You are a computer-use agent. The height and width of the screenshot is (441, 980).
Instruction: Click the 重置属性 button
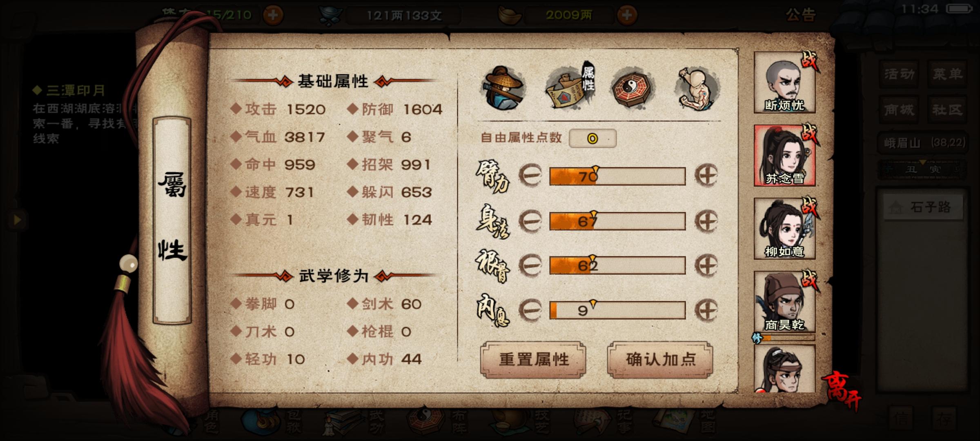tap(533, 360)
